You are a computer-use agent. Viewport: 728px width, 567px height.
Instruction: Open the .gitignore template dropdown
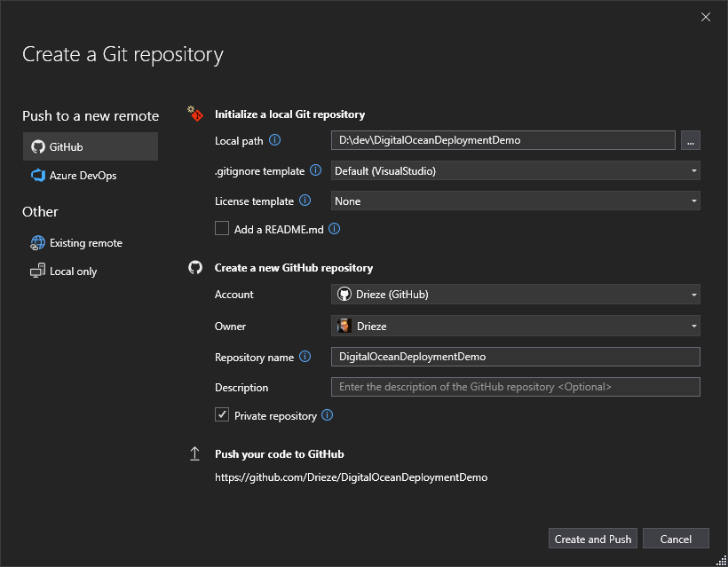pos(515,170)
